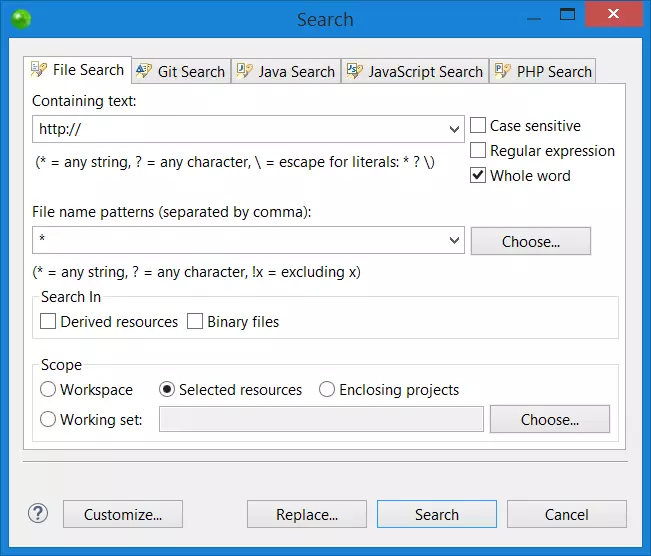Enable the Case sensitive checkbox
The width and height of the screenshot is (651, 556).
pyautogui.click(x=477, y=125)
